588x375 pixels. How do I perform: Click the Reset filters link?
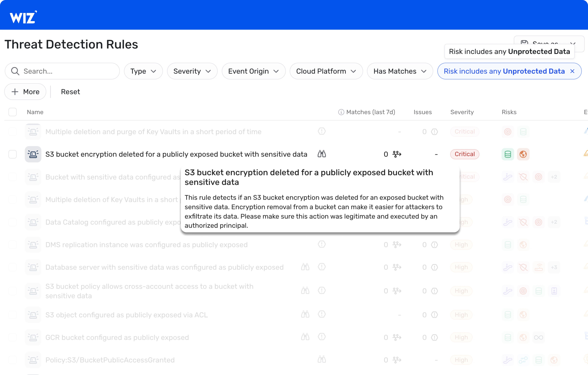click(70, 92)
